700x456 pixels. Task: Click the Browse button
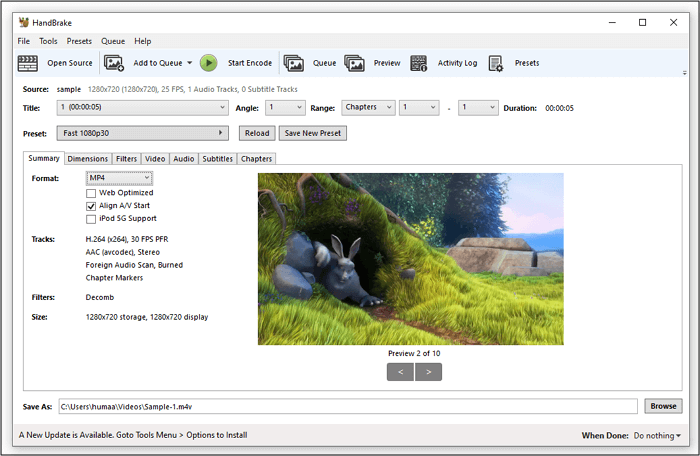663,406
